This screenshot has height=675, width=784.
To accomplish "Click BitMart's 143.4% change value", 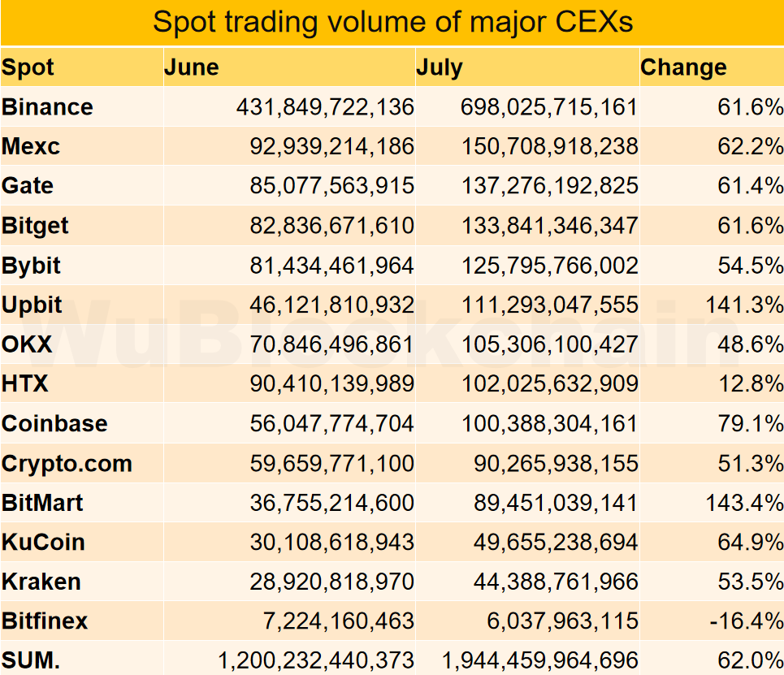I will point(743,504).
